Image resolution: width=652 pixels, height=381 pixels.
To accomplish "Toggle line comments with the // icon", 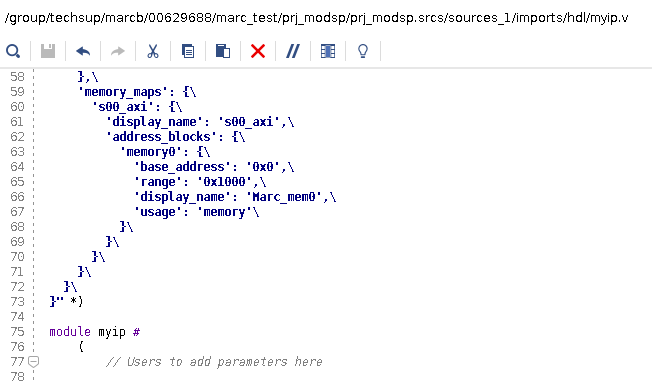I will click(293, 51).
